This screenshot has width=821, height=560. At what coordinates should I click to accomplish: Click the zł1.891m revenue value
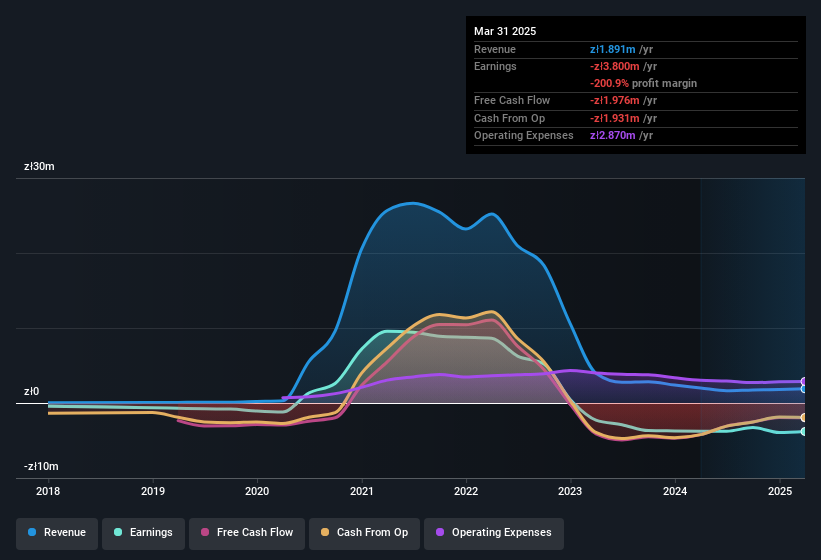click(613, 49)
